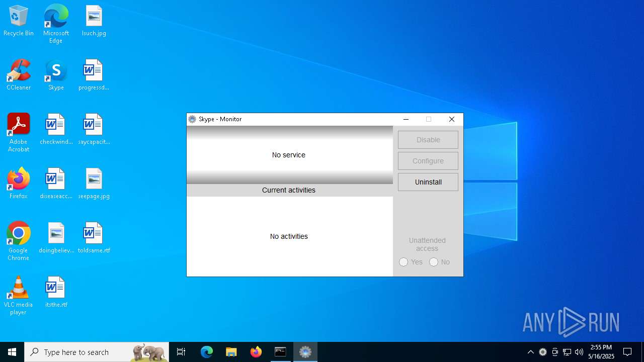Click the gear icon in system tray
Image resolution: width=644 pixels, height=362 pixels.
coord(543,352)
